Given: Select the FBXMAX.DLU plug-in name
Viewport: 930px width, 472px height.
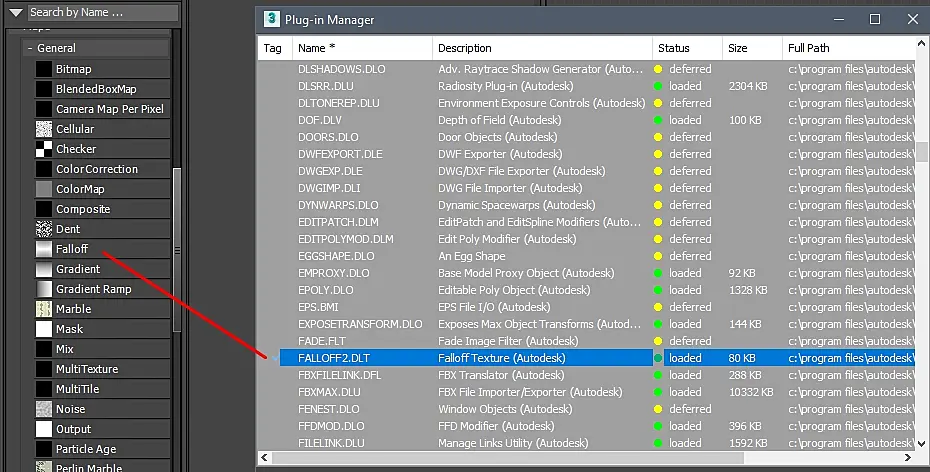Looking at the screenshot, I should 329,392.
